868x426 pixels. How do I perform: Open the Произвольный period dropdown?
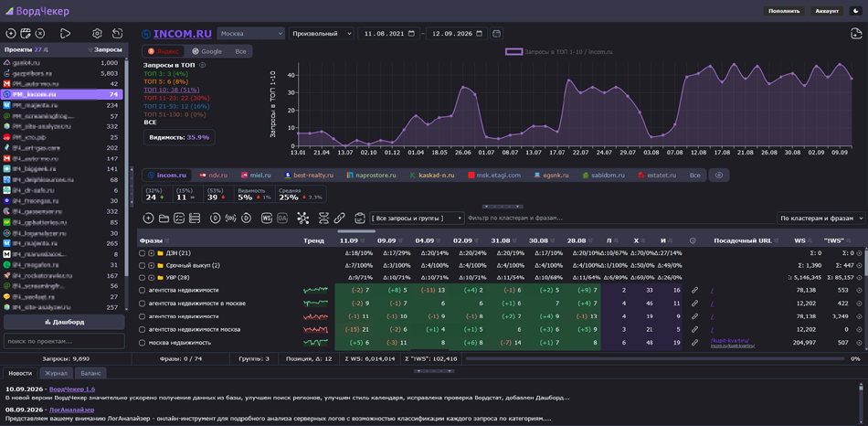click(321, 34)
